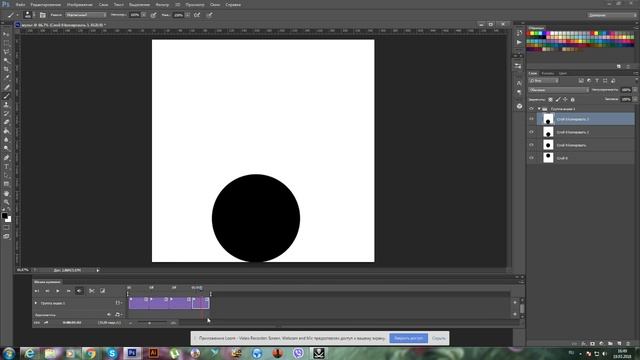640x360 pixels.
Task: Play the timeline animation
Action: tap(58, 291)
